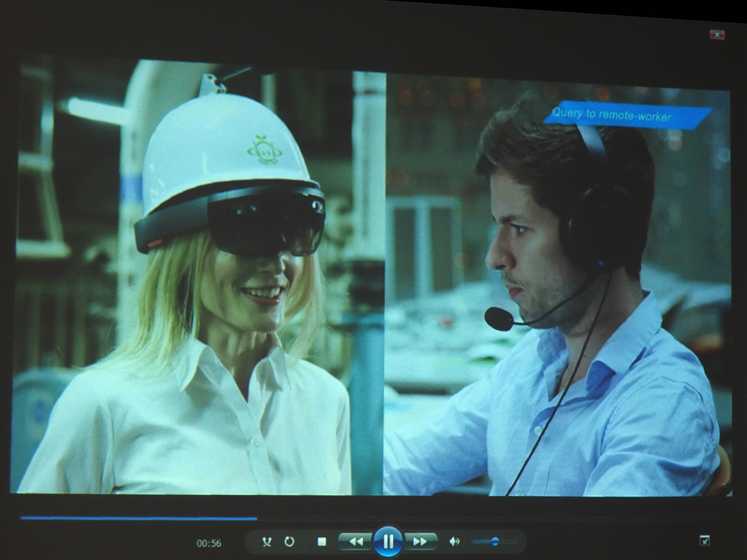Toggle shuffle mode icon
The width and height of the screenshot is (747, 560).
[267, 541]
